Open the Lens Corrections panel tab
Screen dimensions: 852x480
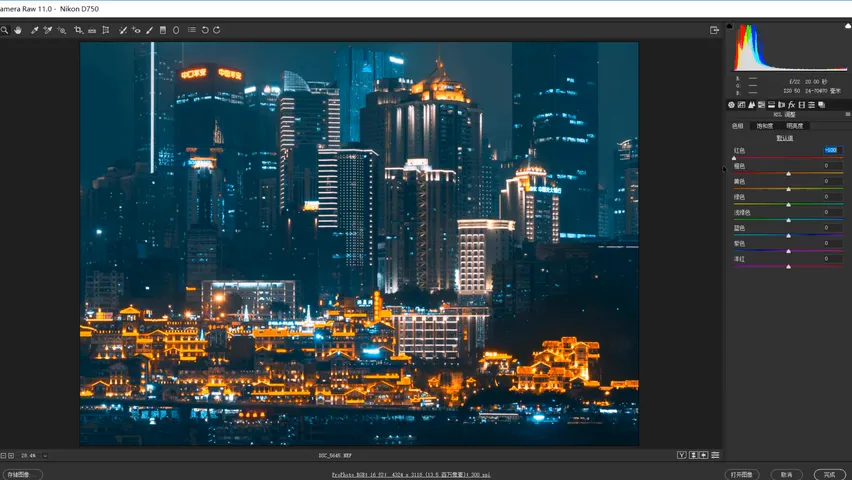pyautogui.click(x=781, y=105)
